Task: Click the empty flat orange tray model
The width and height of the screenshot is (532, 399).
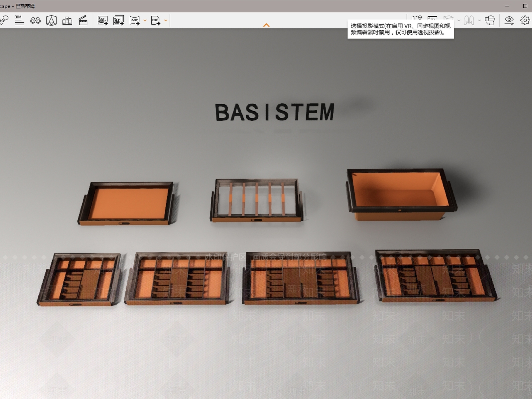Action: click(127, 203)
